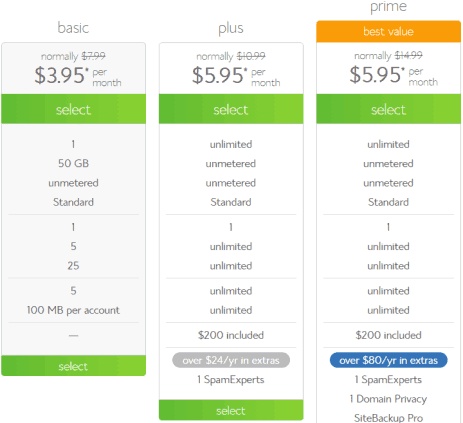Click the blue over $80/yr in extras badge
463x423 pixels.
(388, 360)
